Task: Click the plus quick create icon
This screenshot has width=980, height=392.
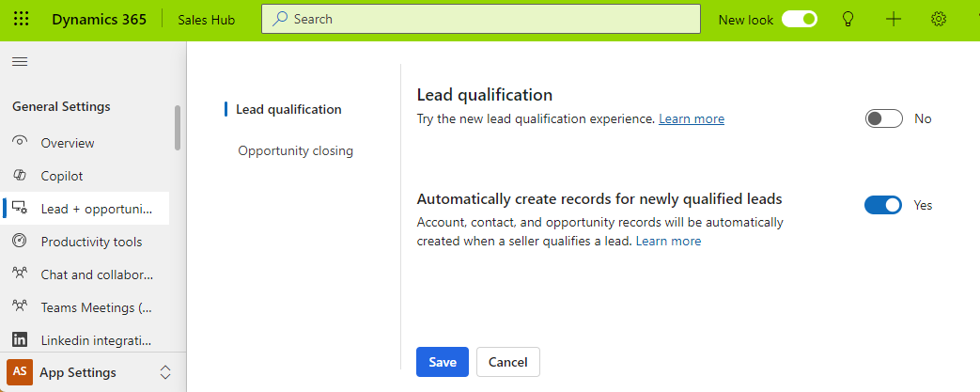Action: [x=894, y=20]
